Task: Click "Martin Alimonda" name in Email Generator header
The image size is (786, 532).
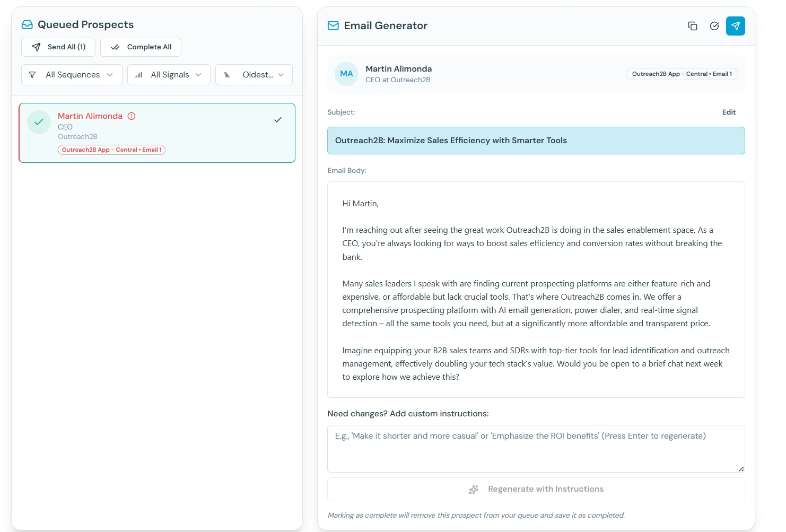Action: [399, 69]
